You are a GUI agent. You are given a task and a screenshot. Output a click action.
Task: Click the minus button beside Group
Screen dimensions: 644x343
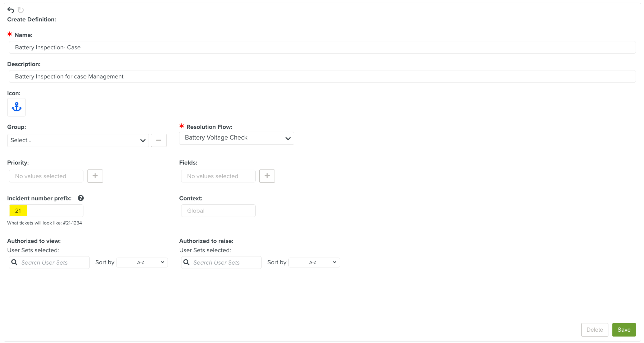coord(159,140)
